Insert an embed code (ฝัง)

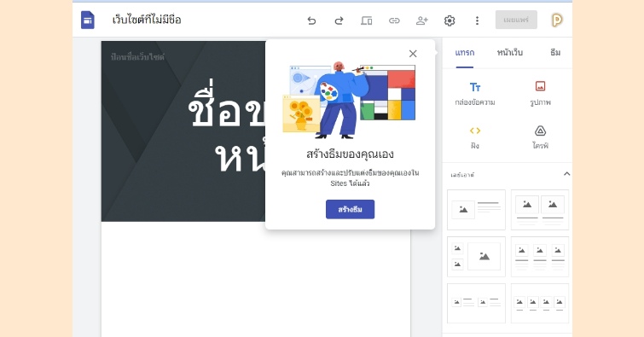475,137
